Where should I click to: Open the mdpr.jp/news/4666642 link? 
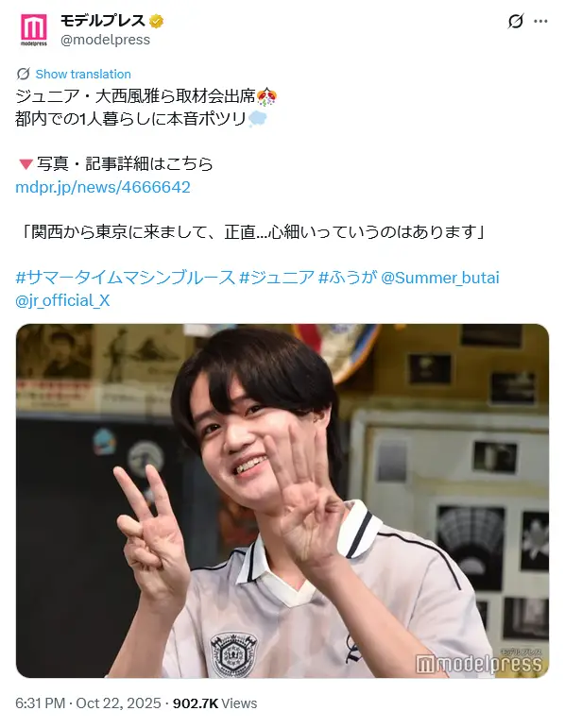point(103,187)
